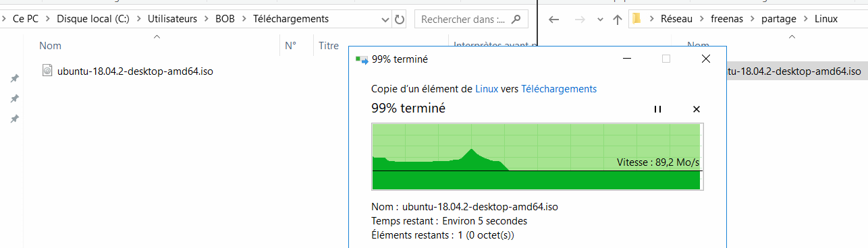Screen dimensions: 868x248
Task: Open Linux source folder link
Action: pyautogui.click(x=487, y=89)
